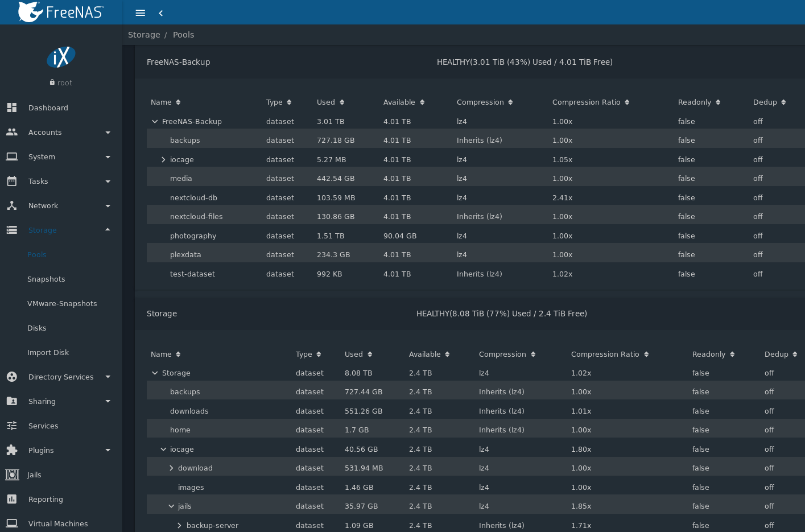Expand the download dataset row
The width and height of the screenshot is (805, 532).
point(171,468)
